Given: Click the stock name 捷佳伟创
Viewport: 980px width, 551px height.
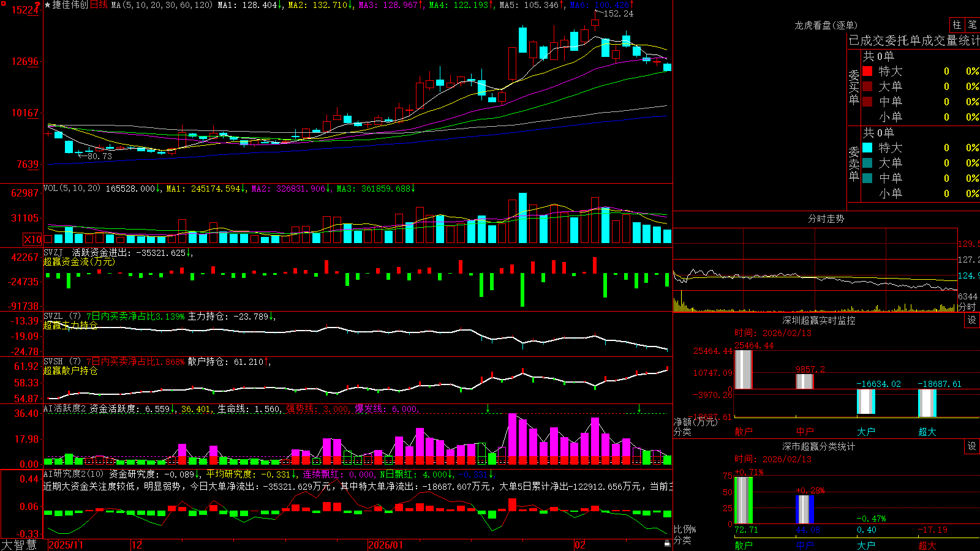Looking at the screenshot, I should click(x=70, y=5).
